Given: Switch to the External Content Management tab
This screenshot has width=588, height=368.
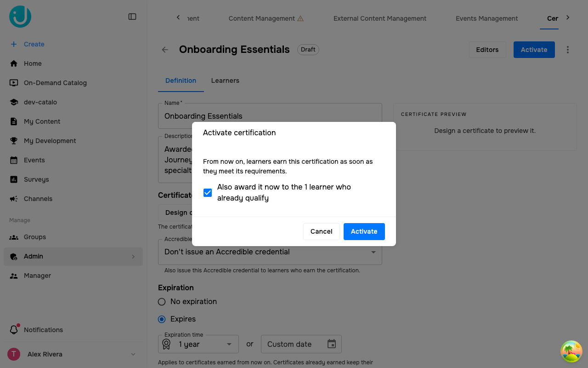Looking at the screenshot, I should click(380, 18).
